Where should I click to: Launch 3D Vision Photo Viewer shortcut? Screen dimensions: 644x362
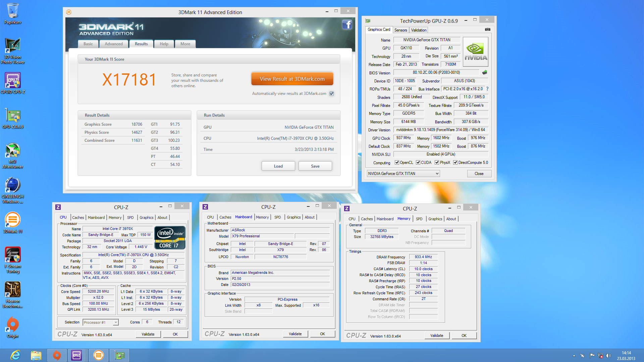click(x=12, y=51)
